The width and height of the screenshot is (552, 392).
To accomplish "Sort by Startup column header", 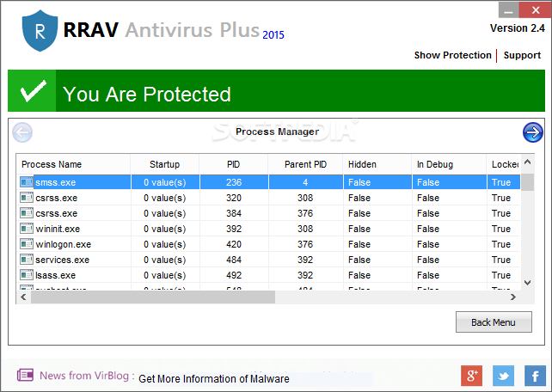I will click(x=165, y=164).
